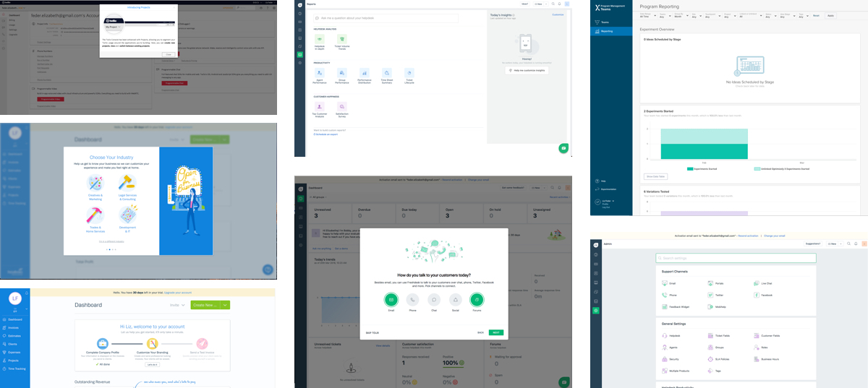Open Group Performance report icon
This screenshot has width=868, height=388.
coord(342,72)
